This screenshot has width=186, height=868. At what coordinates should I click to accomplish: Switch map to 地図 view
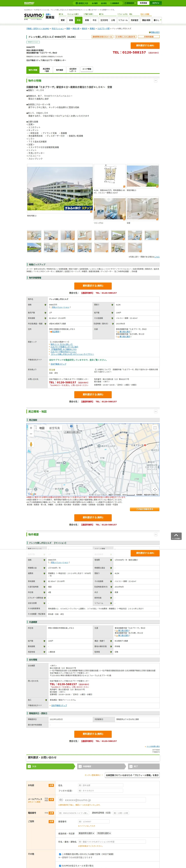click(42, 428)
